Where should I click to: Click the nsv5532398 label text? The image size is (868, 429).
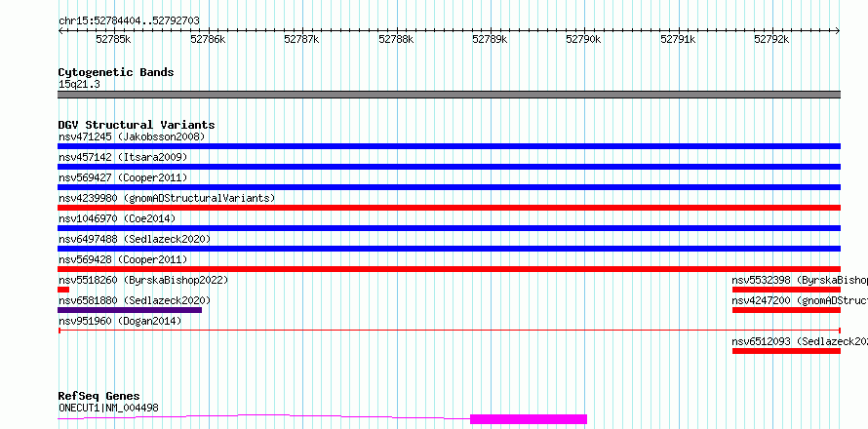click(800, 280)
